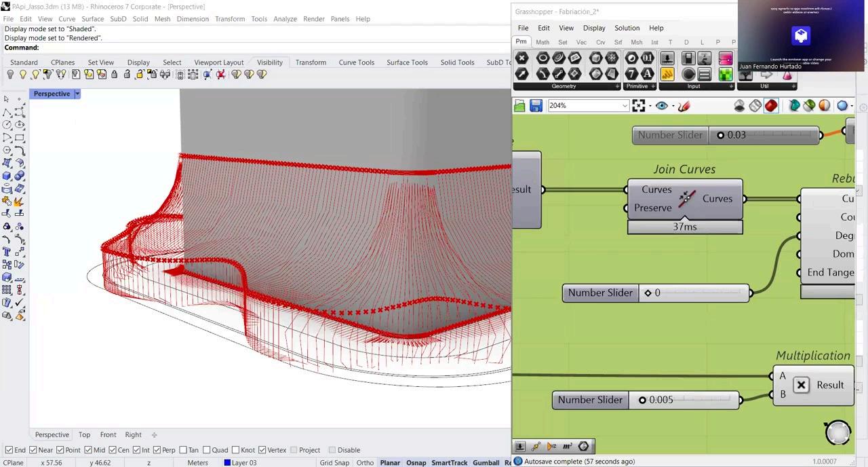Toggle Gumball in the status bar

[486, 463]
